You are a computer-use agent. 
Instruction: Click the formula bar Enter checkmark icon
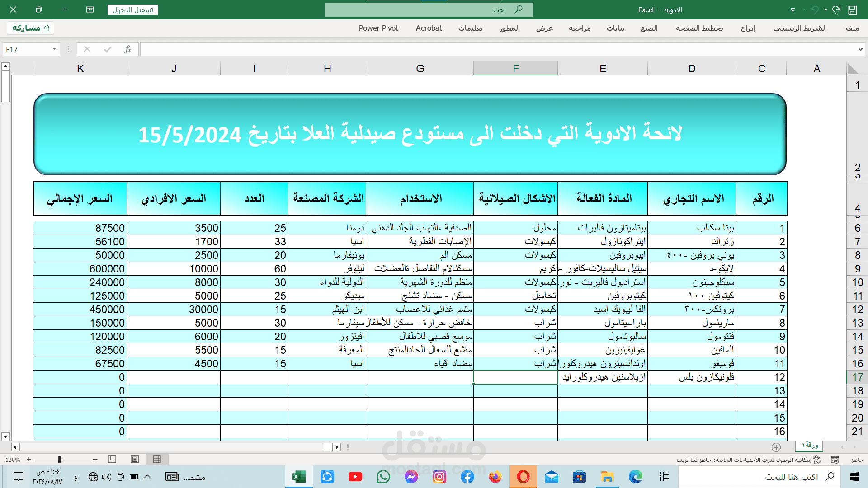tap(107, 49)
